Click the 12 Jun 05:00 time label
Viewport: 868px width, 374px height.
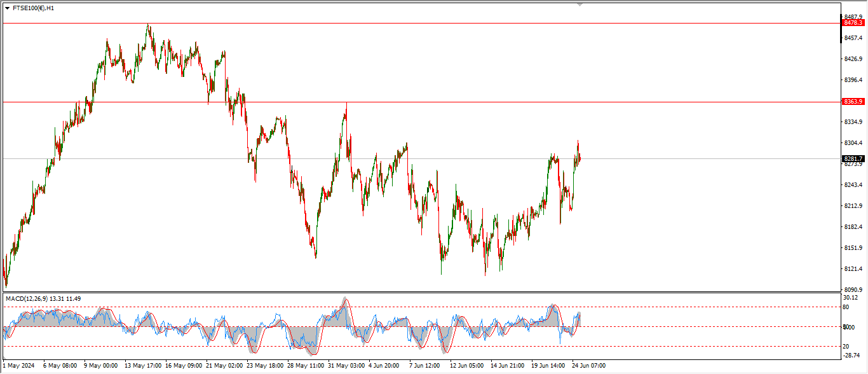click(x=466, y=366)
